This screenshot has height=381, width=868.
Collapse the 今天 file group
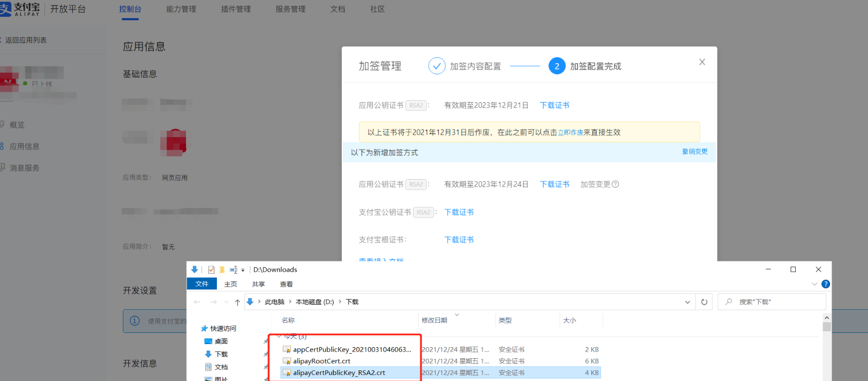pos(279,336)
